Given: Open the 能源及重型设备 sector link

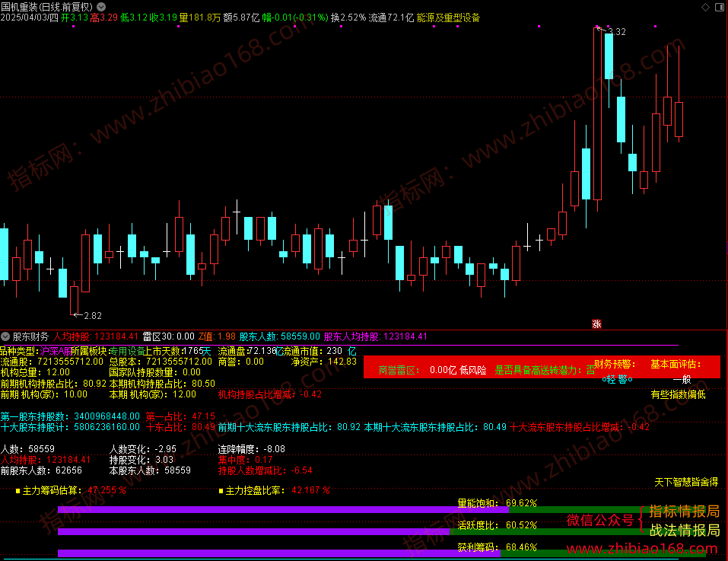Looking at the screenshot, I should click(449, 18).
